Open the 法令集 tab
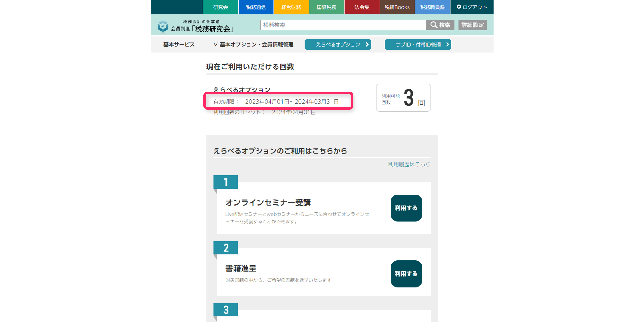 click(x=362, y=7)
